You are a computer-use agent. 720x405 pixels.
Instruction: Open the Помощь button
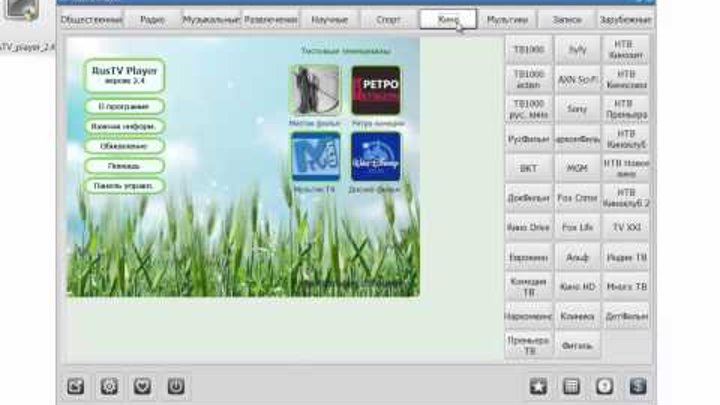pos(124,165)
